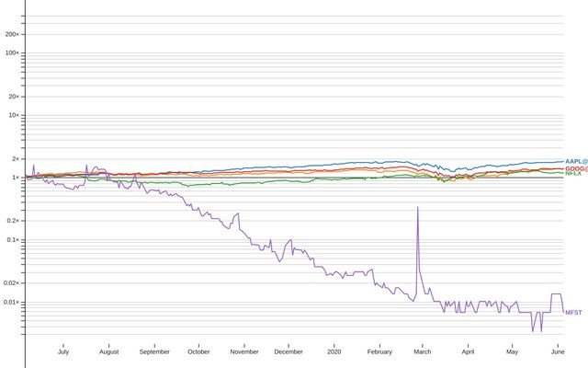Click the 200× y-axis tick label

tap(12, 34)
